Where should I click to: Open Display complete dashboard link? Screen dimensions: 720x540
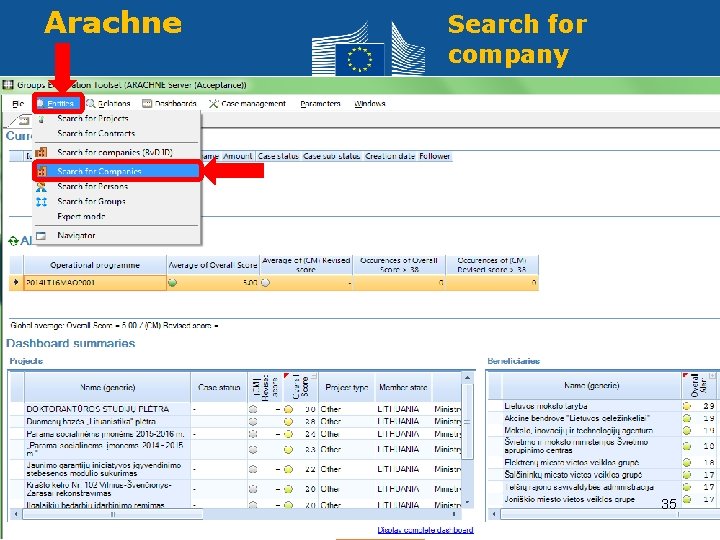[425, 530]
